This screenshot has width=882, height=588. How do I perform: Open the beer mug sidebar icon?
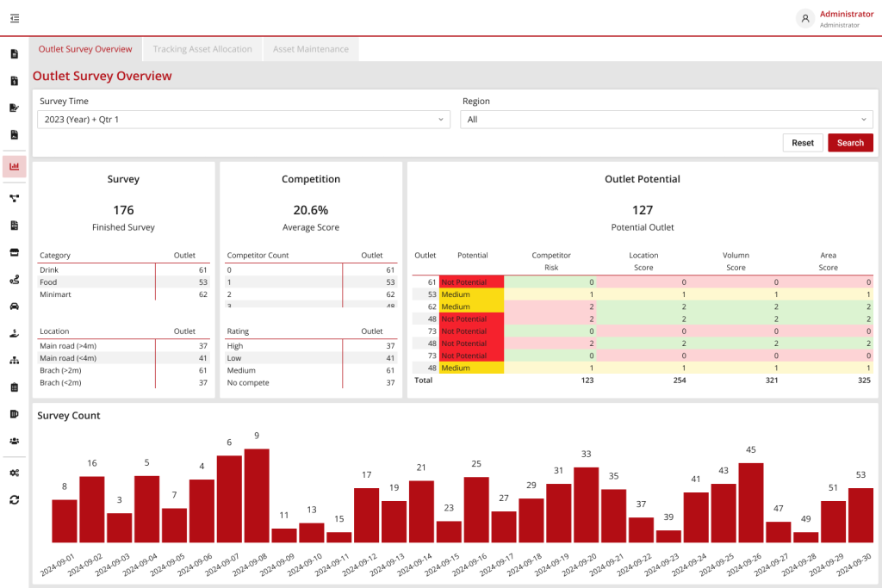point(14,414)
